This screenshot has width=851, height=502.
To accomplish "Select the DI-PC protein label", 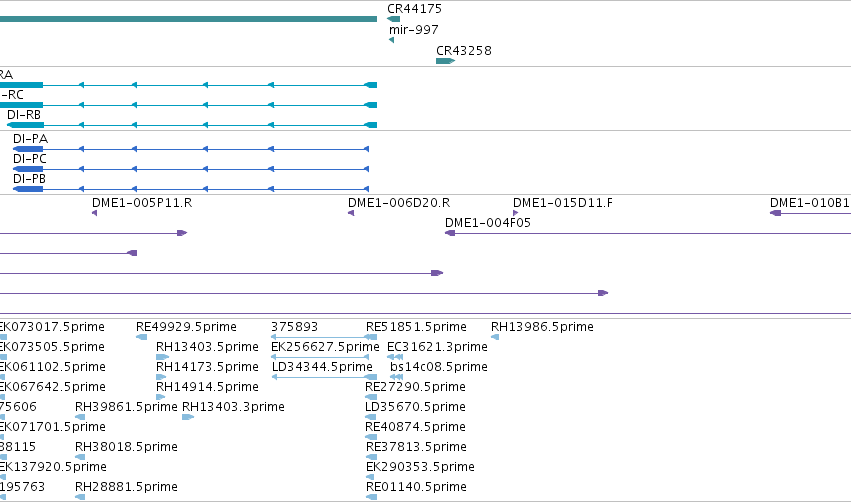I will [x=30, y=158].
